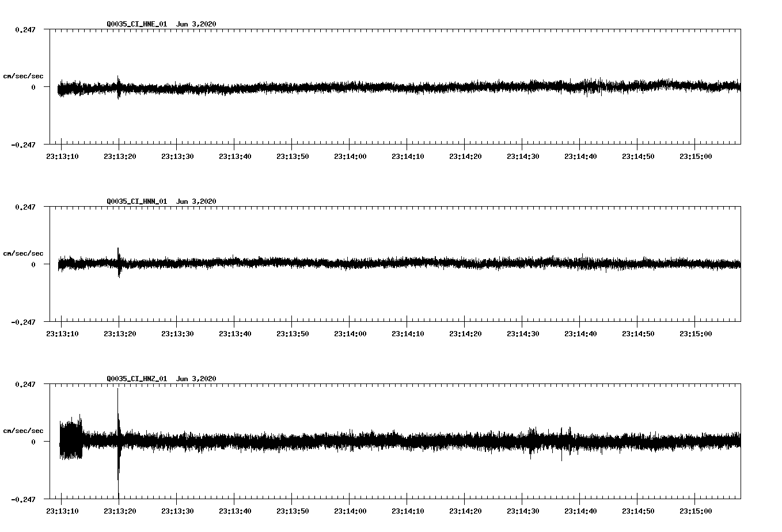The image size is (782, 532).
Task: Click the noisy burst at start of HNZ trace
Action: pos(71,438)
